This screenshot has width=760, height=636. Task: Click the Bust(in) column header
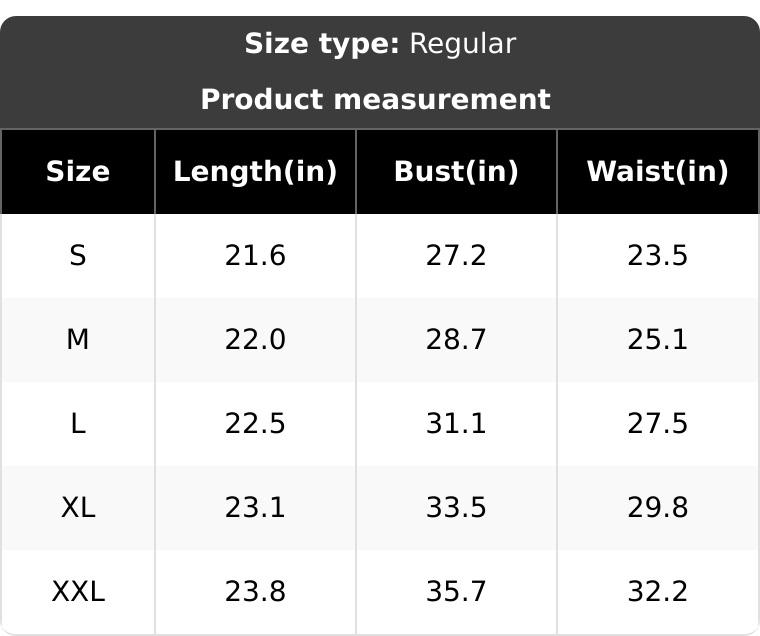456,172
